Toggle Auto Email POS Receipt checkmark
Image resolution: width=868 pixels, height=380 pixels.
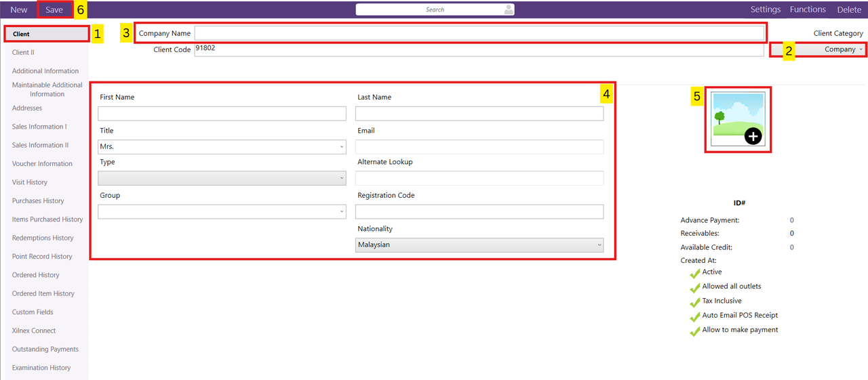694,316
